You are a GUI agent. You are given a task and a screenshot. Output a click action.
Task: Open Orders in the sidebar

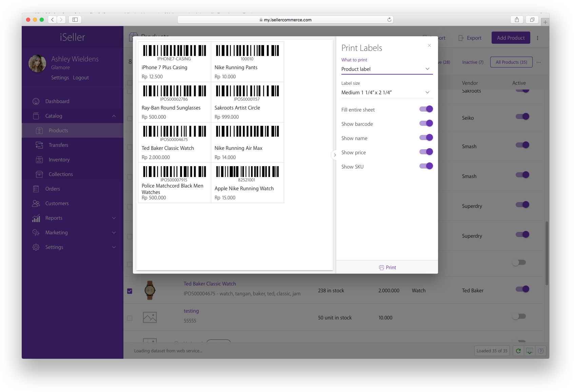coord(73,189)
